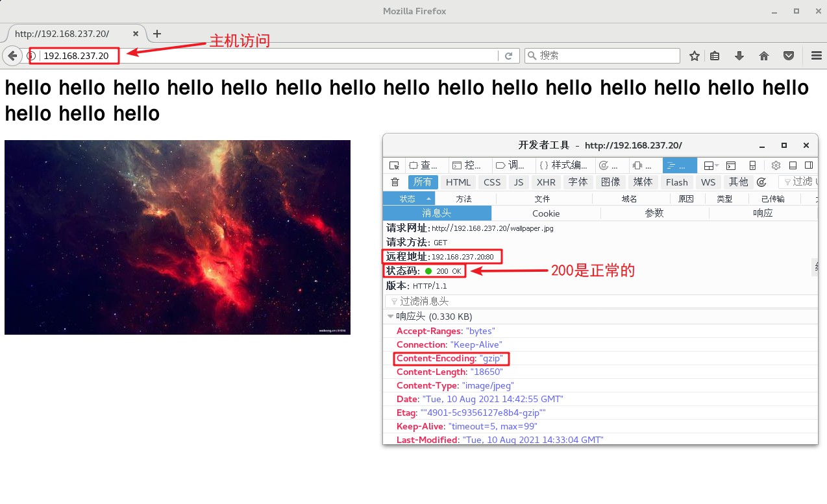Focus the 过滤消息头 filter field
The width and height of the screenshot is (827, 504).
tap(601, 302)
